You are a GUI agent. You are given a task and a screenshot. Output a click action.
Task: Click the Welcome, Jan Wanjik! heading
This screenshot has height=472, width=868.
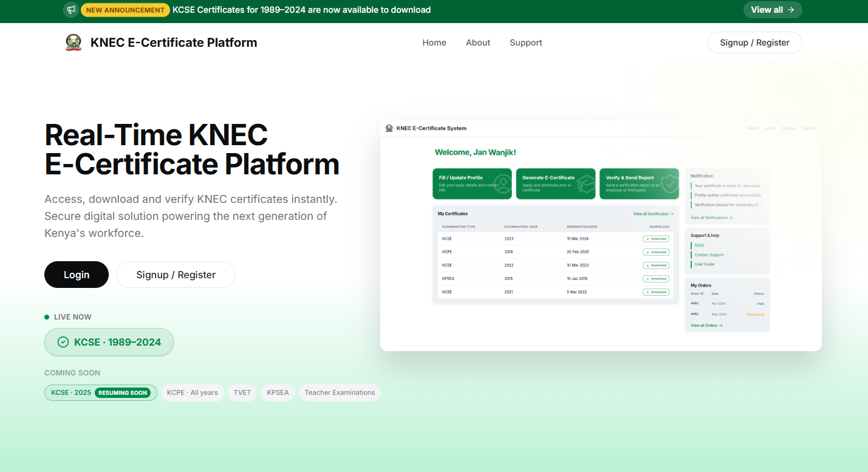point(476,152)
